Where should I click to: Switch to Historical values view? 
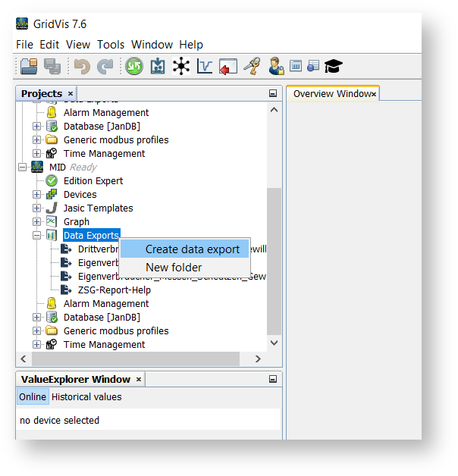click(86, 397)
